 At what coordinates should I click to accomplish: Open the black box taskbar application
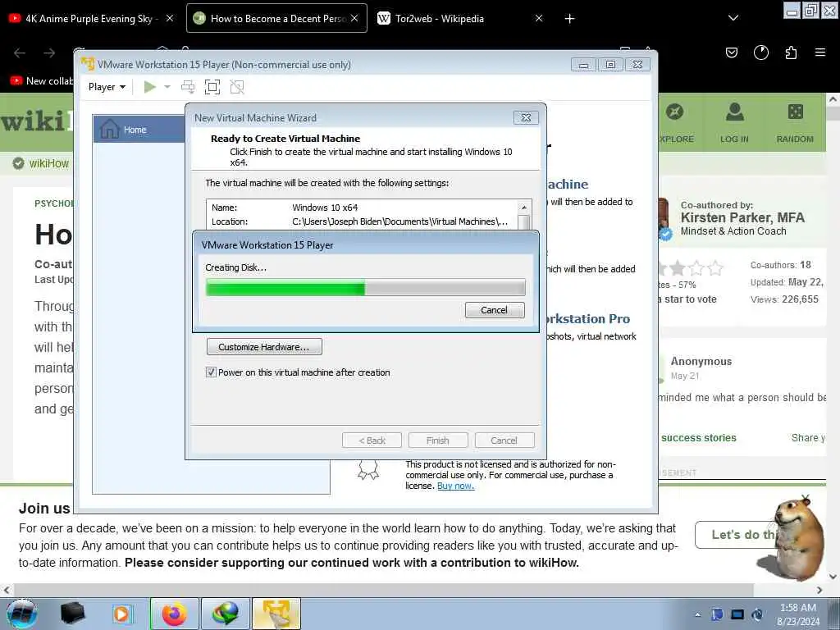(72, 614)
